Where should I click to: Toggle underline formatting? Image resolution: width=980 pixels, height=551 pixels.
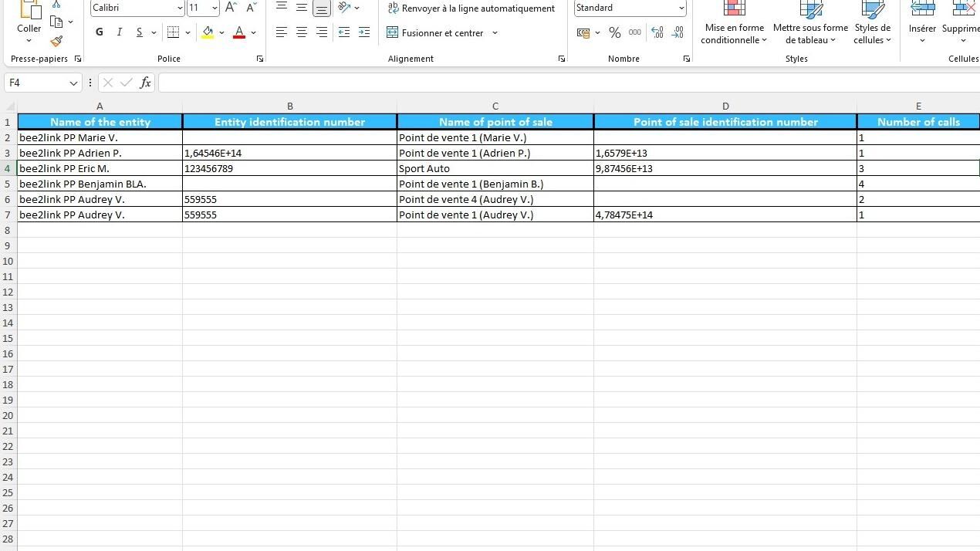coord(139,32)
